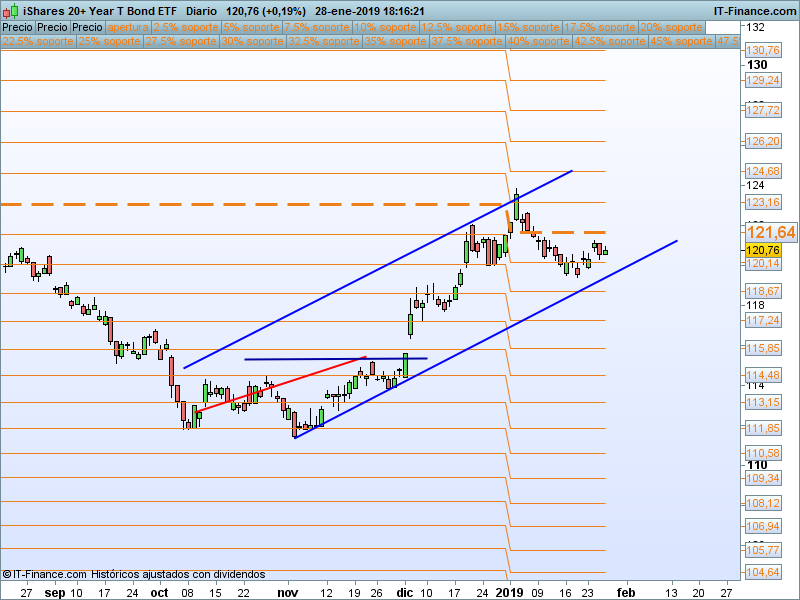
Task: Select the 12.5% soporte indicator label
Action: coord(457,27)
